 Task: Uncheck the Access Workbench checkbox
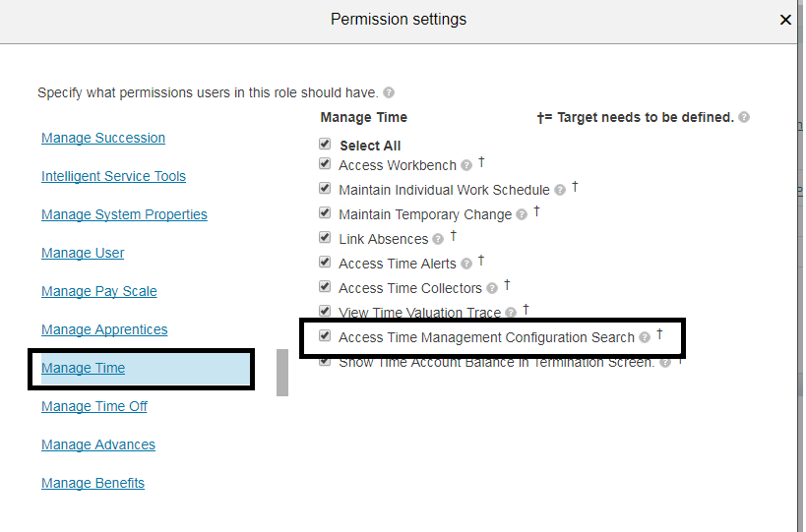[x=326, y=164]
